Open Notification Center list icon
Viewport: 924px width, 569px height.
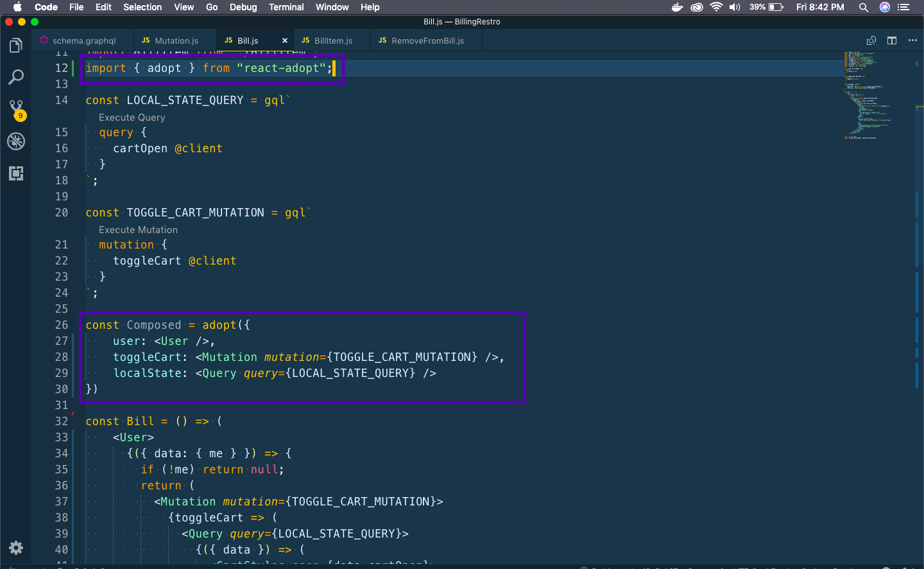904,7
